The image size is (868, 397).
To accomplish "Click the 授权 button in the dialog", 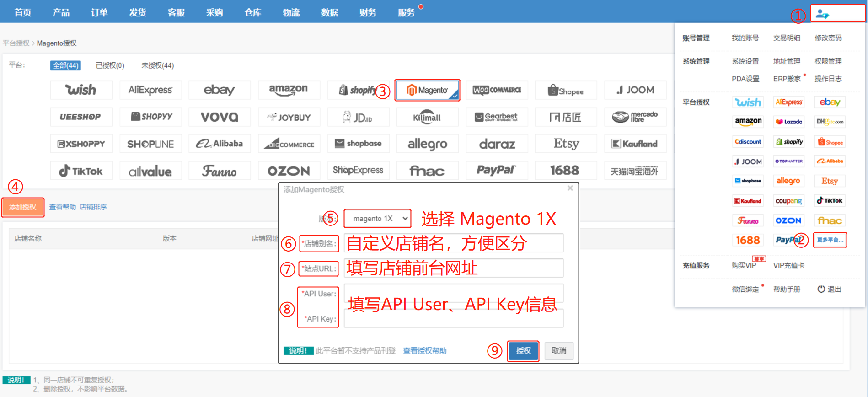I will [523, 351].
